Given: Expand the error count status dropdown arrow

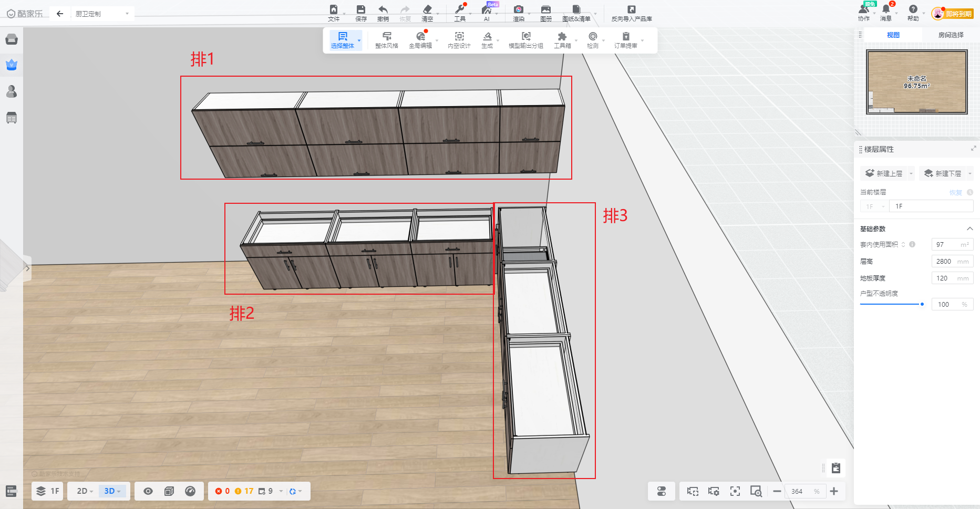Looking at the screenshot, I should tap(281, 491).
